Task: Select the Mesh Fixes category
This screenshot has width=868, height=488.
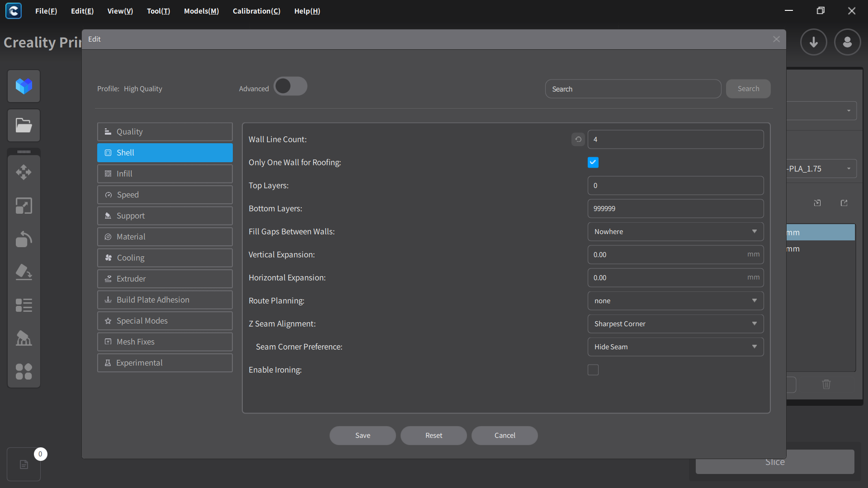Action: pos(165,342)
